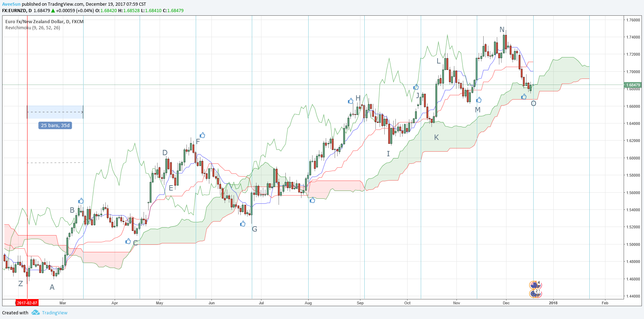Click the Jul label on the time axis
644x319 pixels.
(261, 303)
